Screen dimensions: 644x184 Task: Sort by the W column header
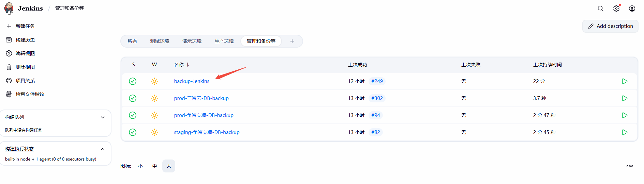tap(154, 65)
